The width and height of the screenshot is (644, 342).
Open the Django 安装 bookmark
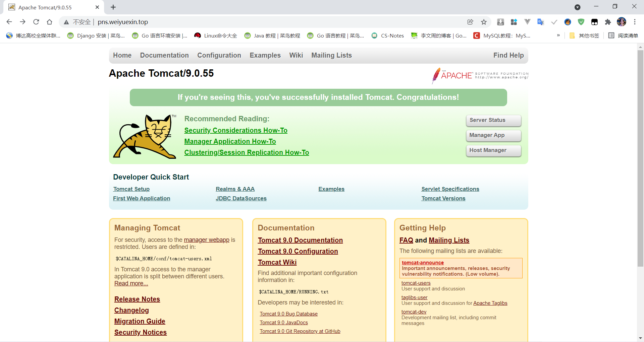[x=96, y=36]
